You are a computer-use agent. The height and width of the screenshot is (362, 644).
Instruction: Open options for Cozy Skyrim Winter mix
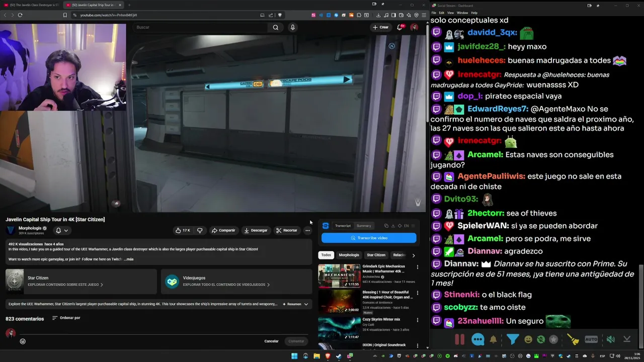pos(417,320)
